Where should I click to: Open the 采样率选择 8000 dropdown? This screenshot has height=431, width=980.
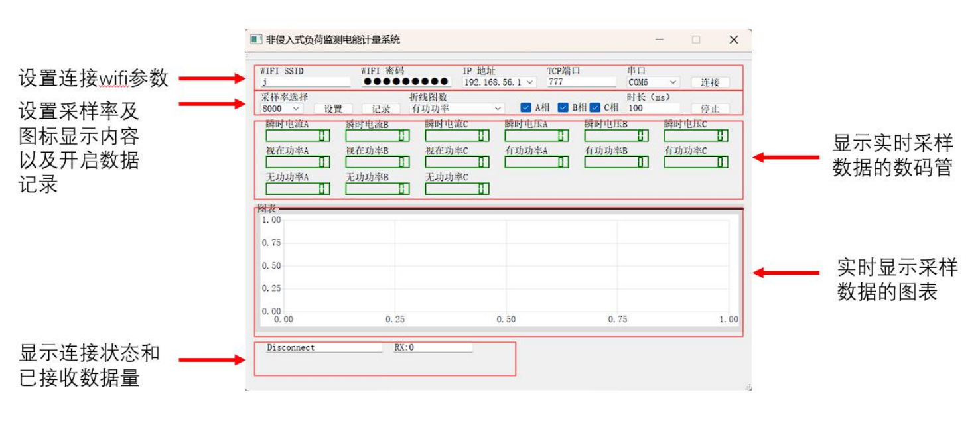(281, 109)
